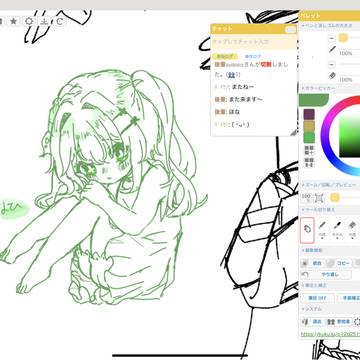The width and height of the screenshot is (360, 360).
Task: Click the yellow zoom slider handle
Action: point(335,198)
